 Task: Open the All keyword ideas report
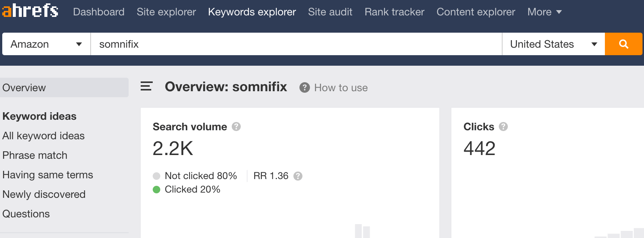(43, 136)
